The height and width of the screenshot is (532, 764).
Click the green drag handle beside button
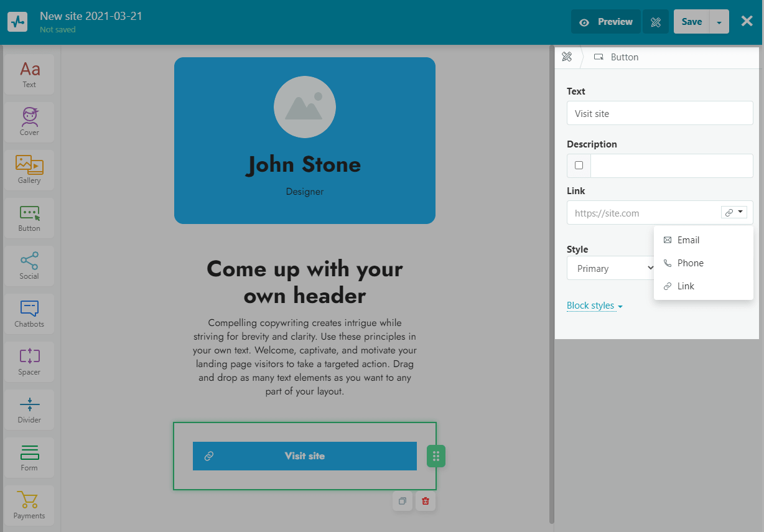(x=436, y=456)
